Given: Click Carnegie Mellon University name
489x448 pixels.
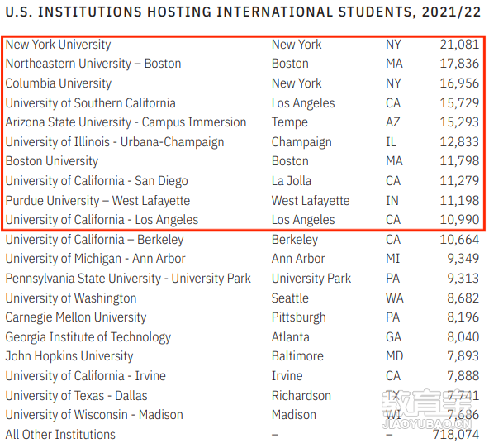Looking at the screenshot, I should click(x=76, y=317).
